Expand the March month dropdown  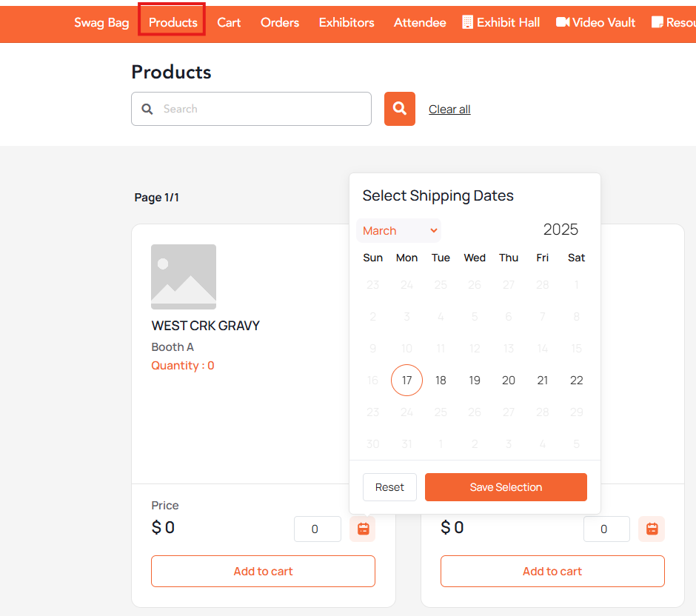coord(398,230)
